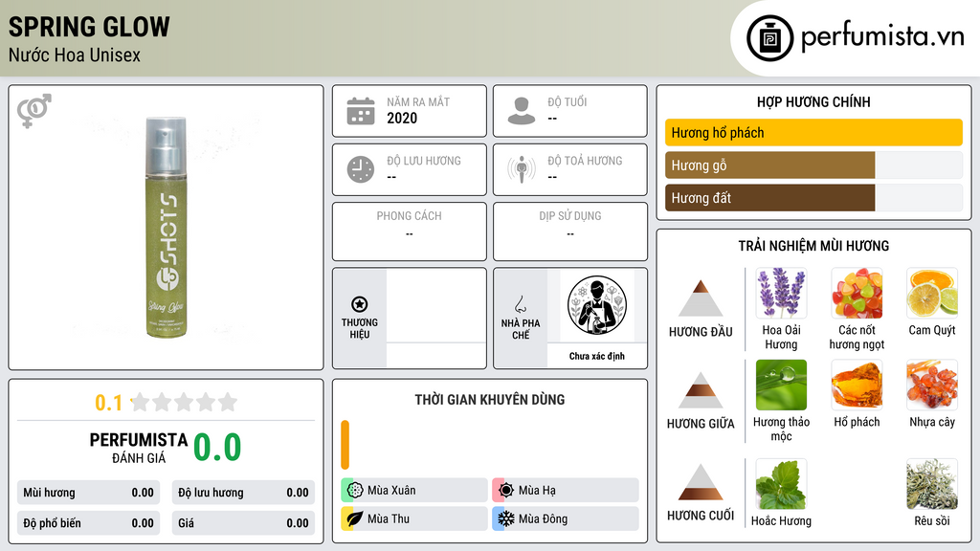The image size is (980, 551).
Task: Click the star badge Thương hiệu icon
Action: [x=360, y=304]
